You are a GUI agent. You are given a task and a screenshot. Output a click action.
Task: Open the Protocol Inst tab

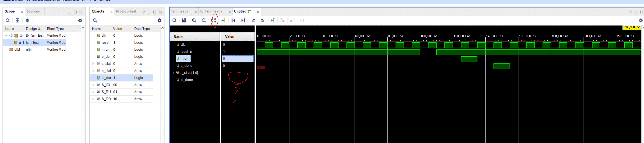[126, 11]
